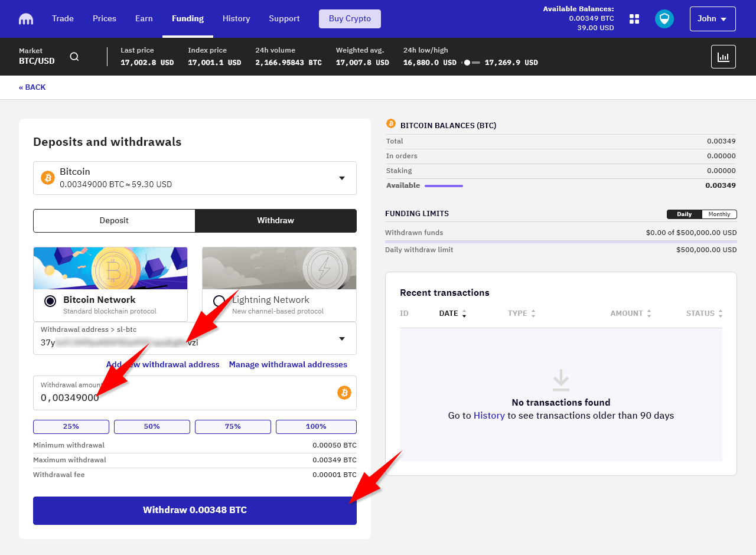Click the Bitcoin icon in withdrawal amount field
This screenshot has width=756, height=555.
[344, 393]
